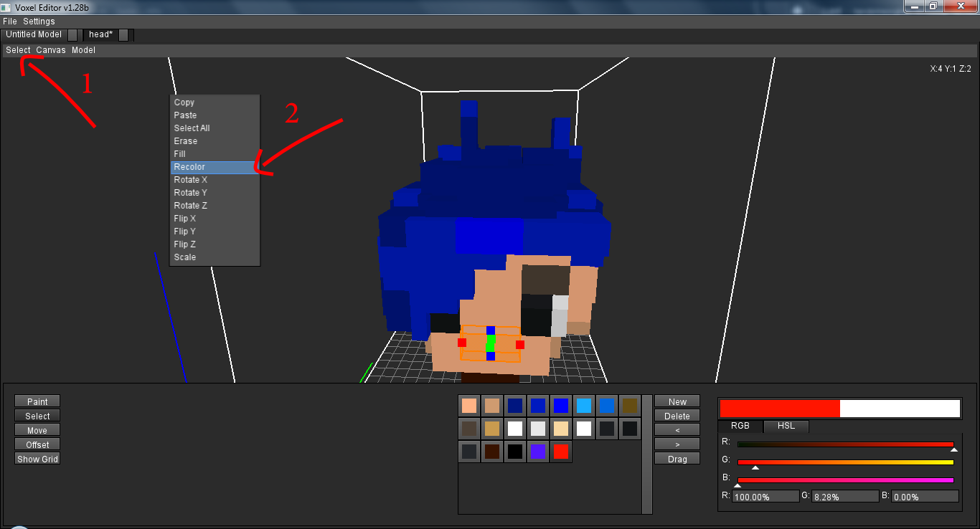The width and height of the screenshot is (980, 529).
Task: Switch to the Untitled Model tab
Action: click(34, 34)
